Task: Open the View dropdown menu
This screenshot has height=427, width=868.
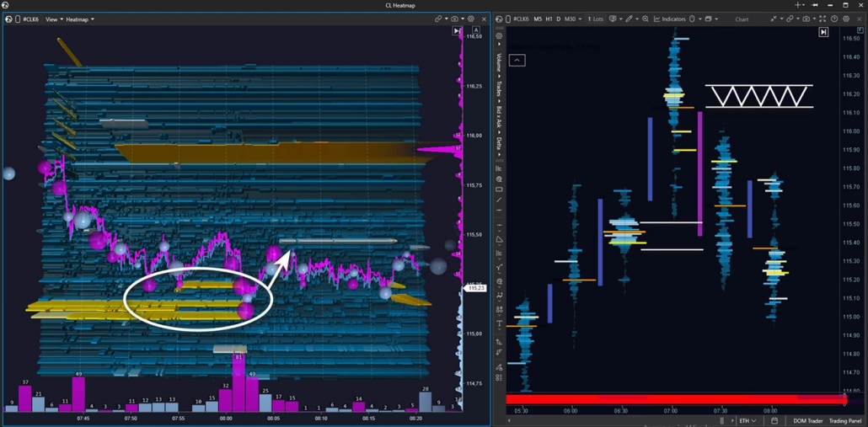Action: 52,19
